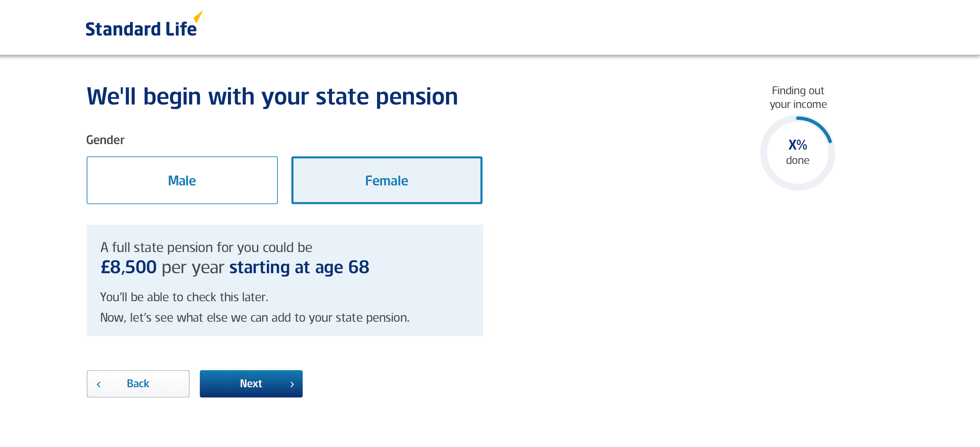Viewport: 980px width, 447px height.
Task: Select the Female gender option
Action: (387, 180)
